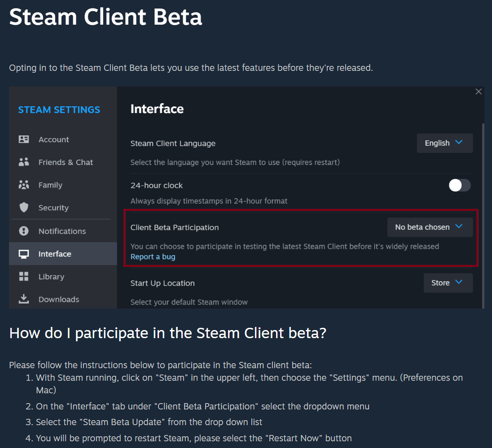Click the Account sidebar icon
Viewport: 492px width, 448px height.
click(x=24, y=139)
